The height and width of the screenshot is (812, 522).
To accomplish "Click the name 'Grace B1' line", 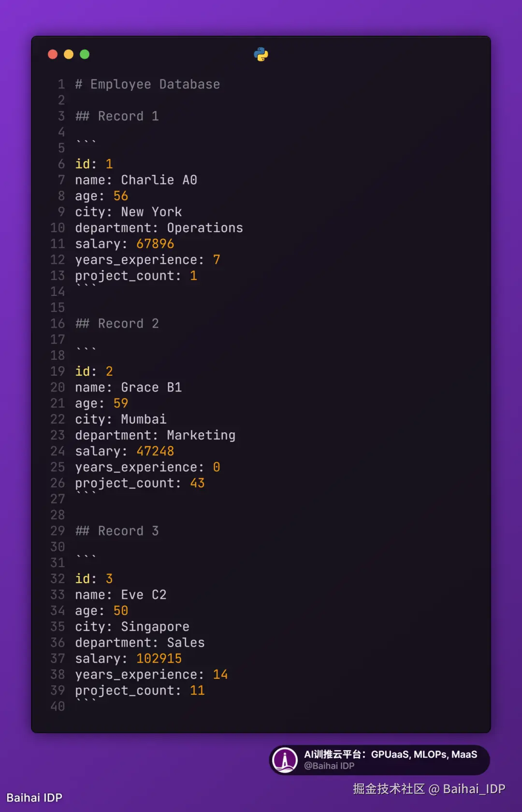I will tap(129, 387).
